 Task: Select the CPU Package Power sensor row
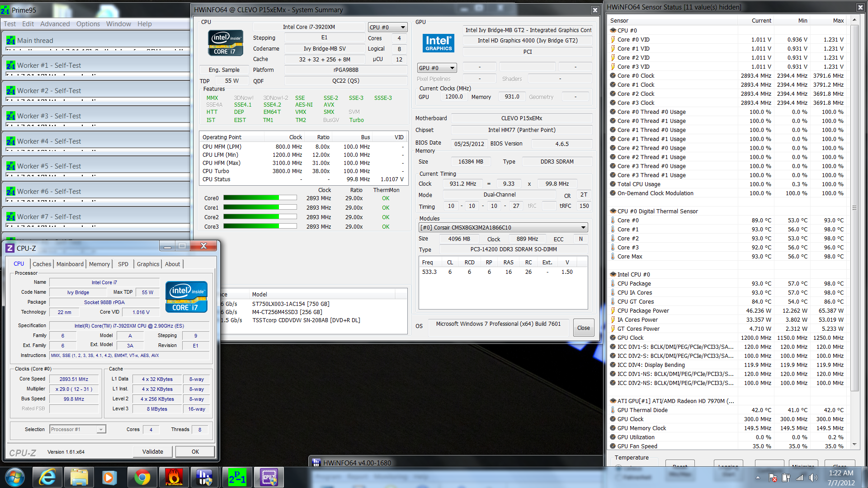coord(729,311)
